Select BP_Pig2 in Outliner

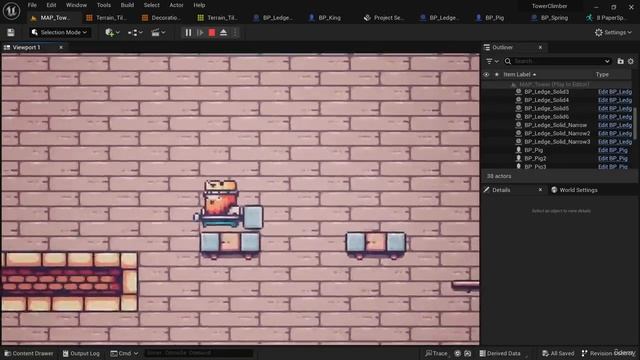tap(535, 158)
